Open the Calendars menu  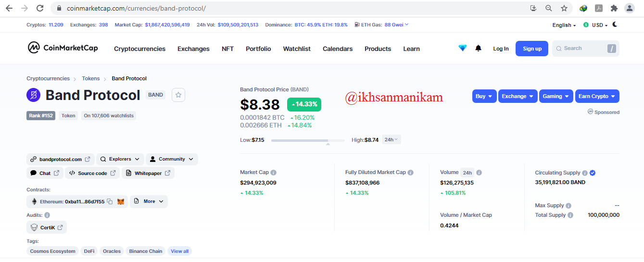click(x=338, y=49)
